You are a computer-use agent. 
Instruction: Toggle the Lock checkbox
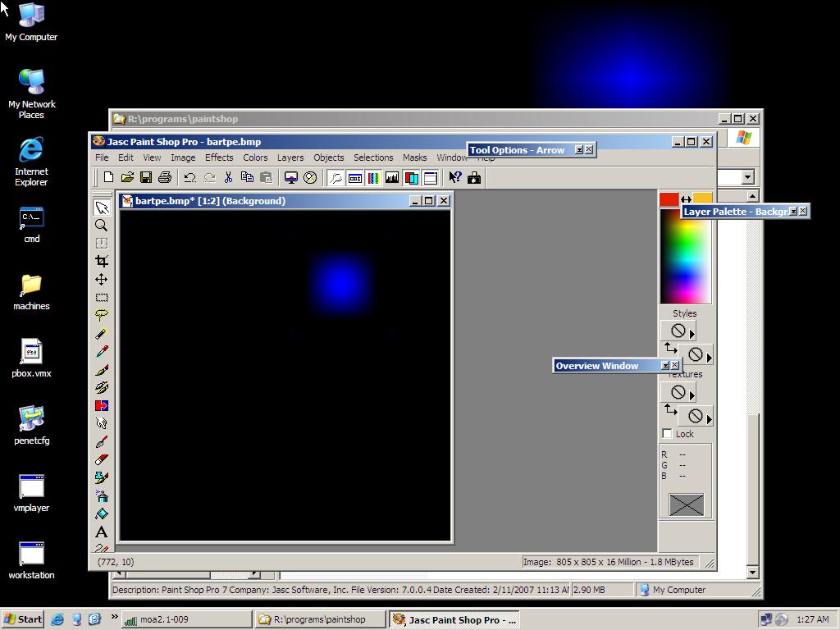click(x=667, y=434)
